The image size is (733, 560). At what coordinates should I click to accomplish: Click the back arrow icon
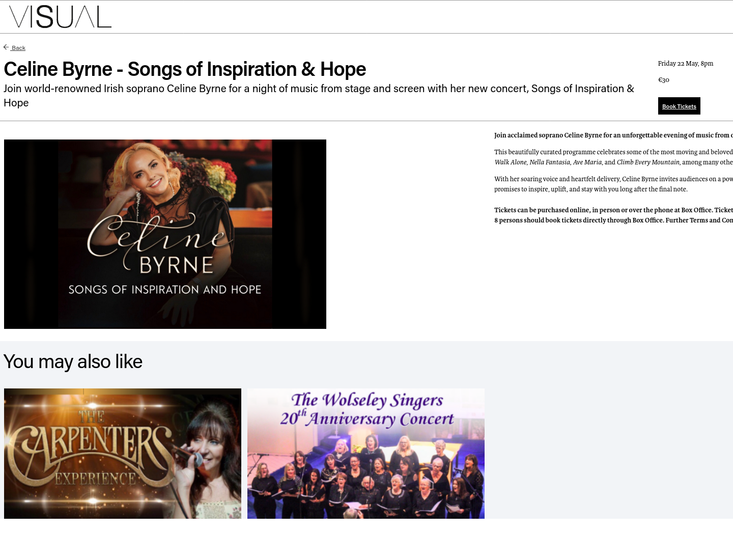[6, 47]
